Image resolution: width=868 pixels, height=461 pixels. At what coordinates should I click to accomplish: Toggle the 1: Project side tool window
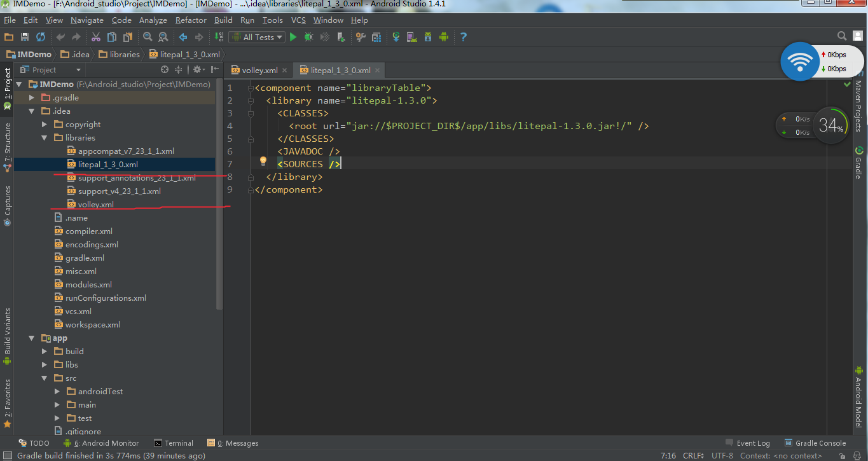[x=7, y=88]
